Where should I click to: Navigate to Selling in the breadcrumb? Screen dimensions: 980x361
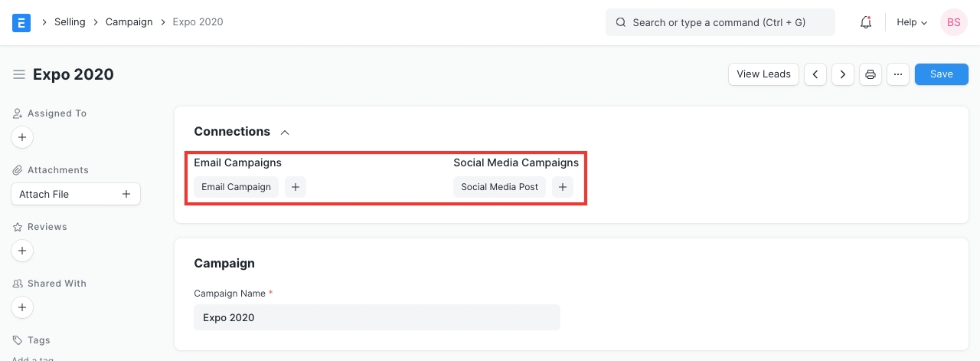click(x=70, y=22)
